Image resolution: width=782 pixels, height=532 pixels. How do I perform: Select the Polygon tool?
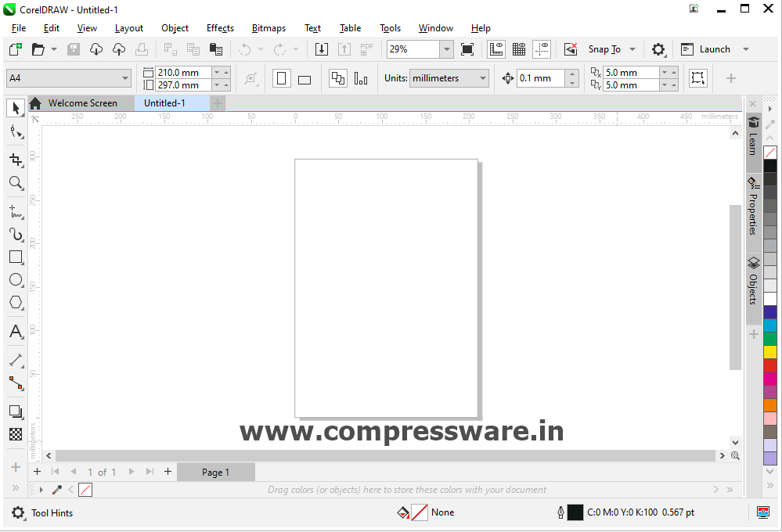[x=16, y=302]
